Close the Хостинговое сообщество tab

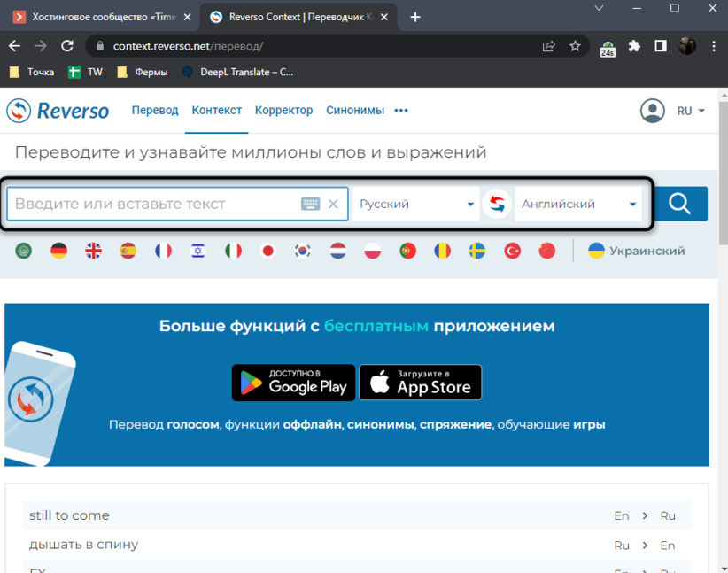point(187,17)
